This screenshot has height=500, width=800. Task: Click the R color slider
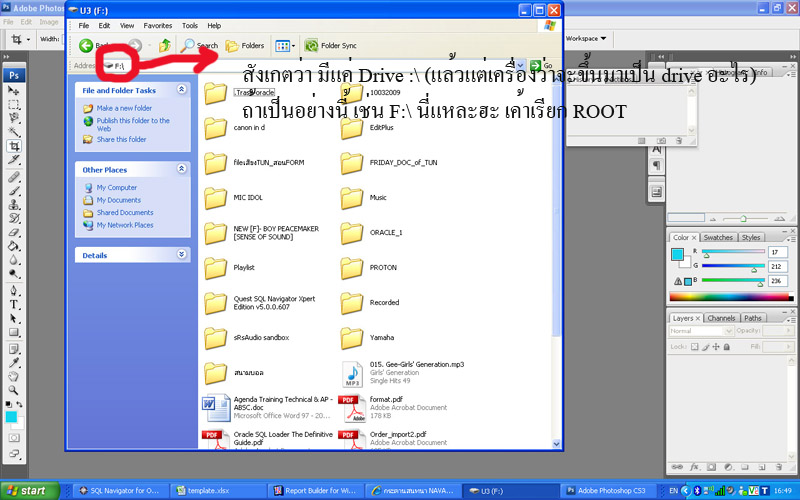pyautogui.click(x=733, y=252)
